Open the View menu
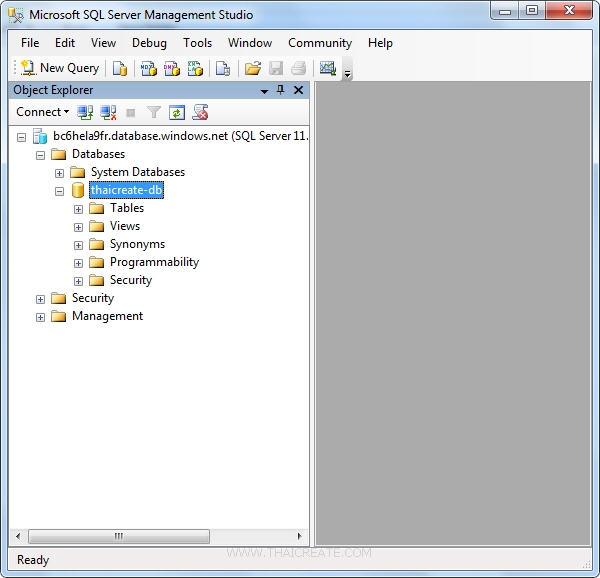 click(x=103, y=43)
